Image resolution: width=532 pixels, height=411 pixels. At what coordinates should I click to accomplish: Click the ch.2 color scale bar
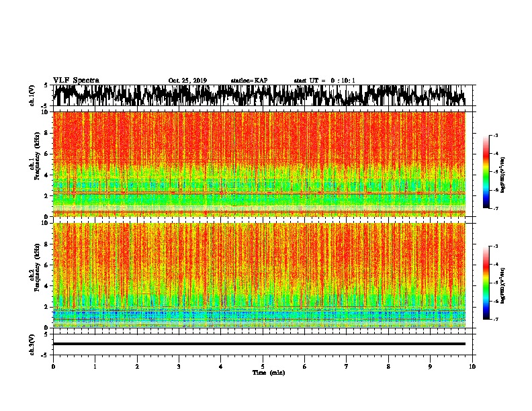point(486,283)
